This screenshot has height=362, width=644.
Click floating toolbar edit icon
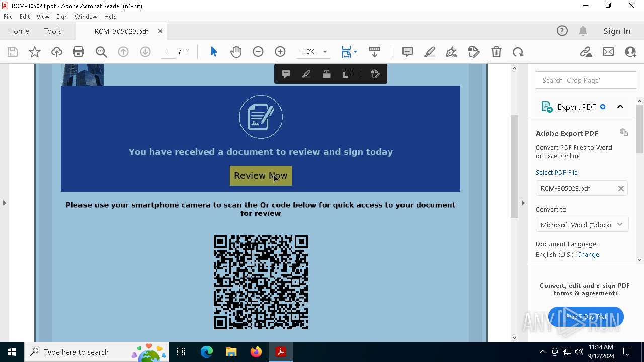375,74
